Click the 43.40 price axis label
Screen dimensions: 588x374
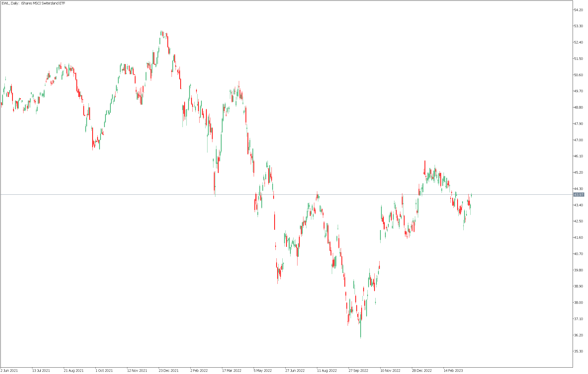point(578,205)
